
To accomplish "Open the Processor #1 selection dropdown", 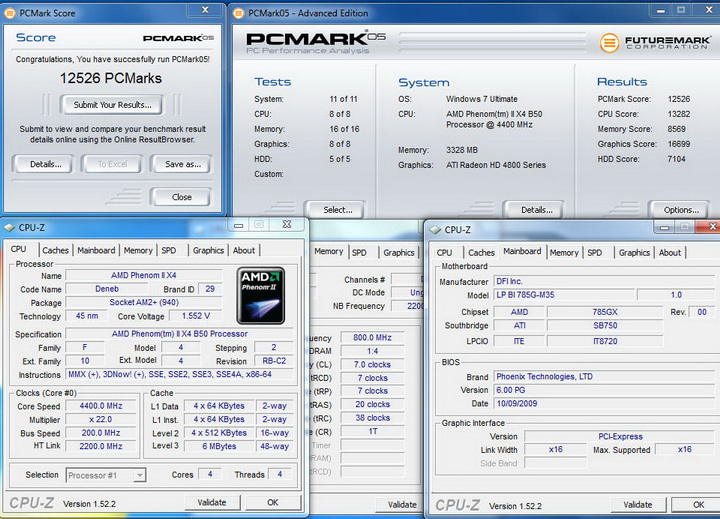I will tap(106, 475).
